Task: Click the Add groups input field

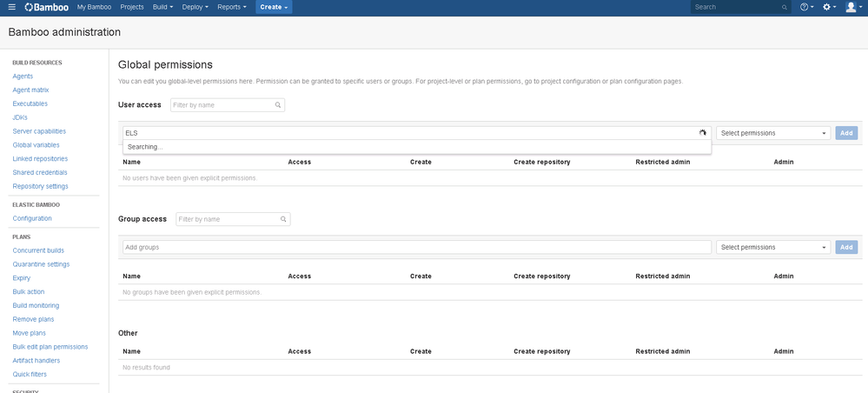Action: tap(417, 247)
